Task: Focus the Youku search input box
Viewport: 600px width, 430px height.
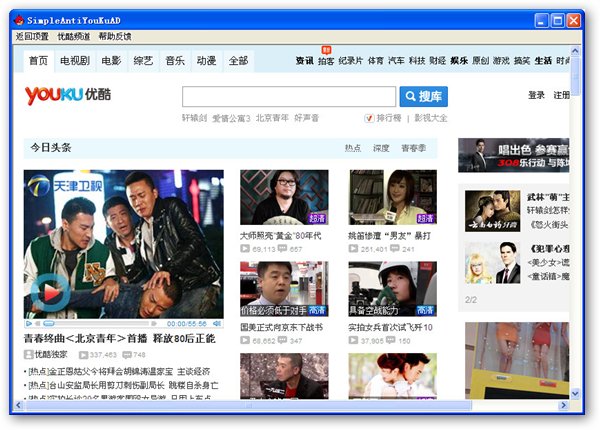Action: 289,96
